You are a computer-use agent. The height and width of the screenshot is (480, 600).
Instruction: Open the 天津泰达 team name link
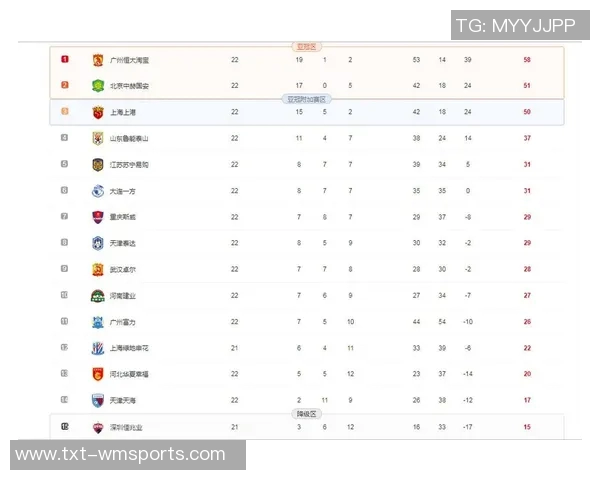pyautogui.click(x=124, y=243)
